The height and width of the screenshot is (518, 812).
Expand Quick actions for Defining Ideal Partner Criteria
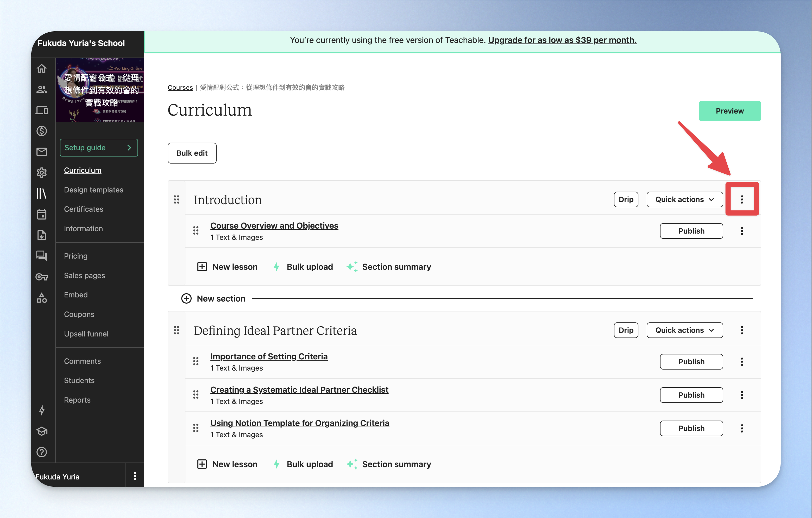(684, 330)
